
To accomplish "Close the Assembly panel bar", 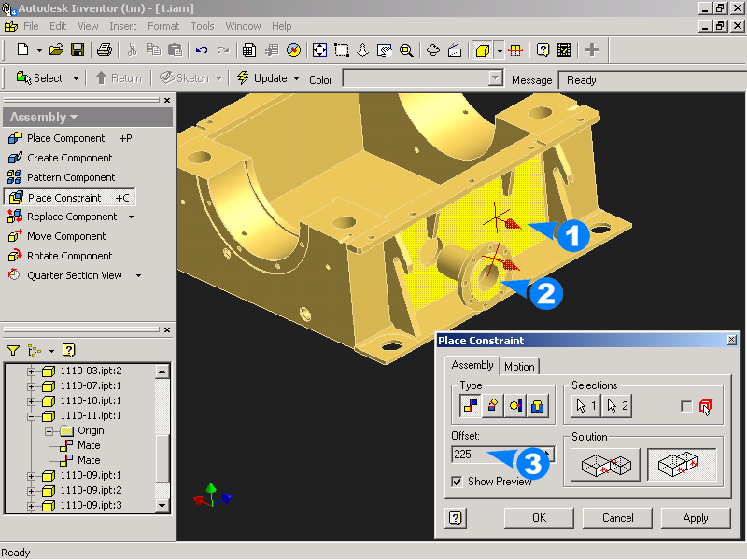I will pyautogui.click(x=167, y=100).
